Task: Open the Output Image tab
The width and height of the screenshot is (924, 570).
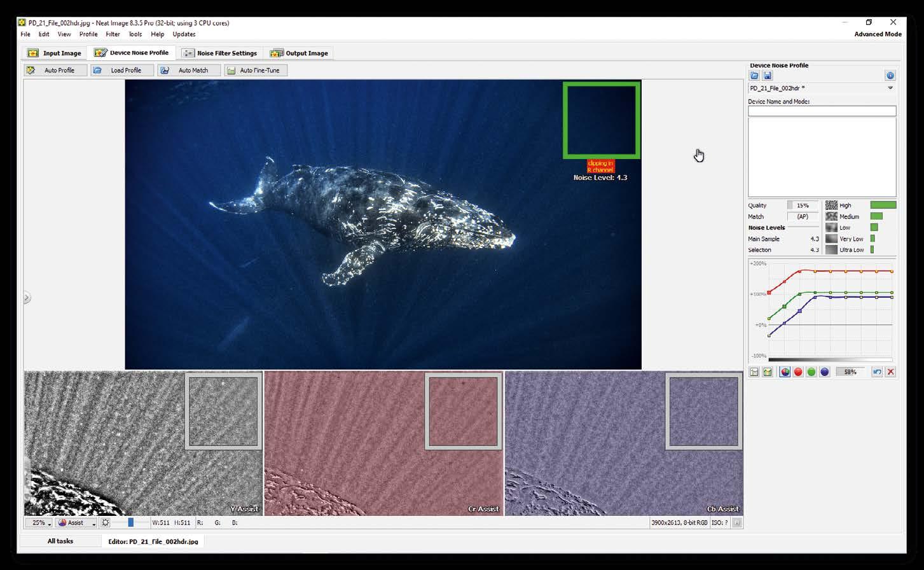Action: coord(300,53)
